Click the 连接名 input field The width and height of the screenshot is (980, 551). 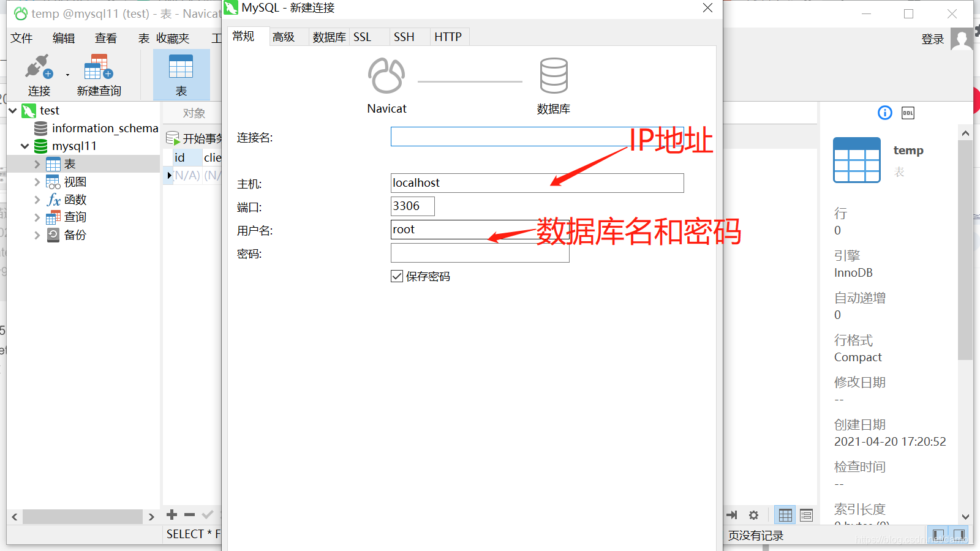click(537, 137)
